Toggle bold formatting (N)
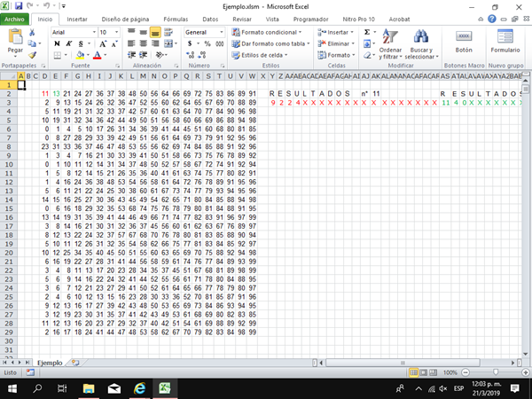 [56, 43]
